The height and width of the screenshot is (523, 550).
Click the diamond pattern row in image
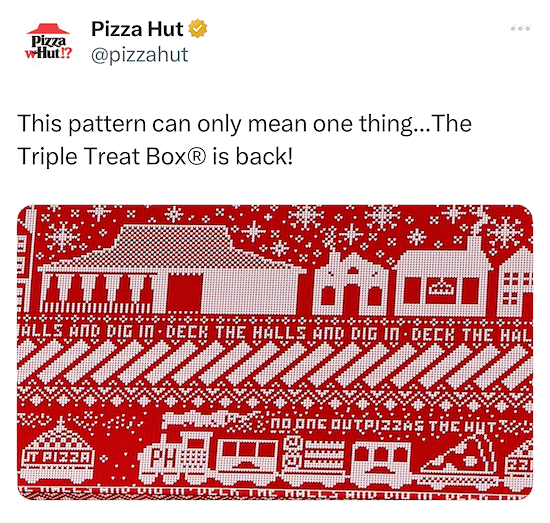coord(275,400)
